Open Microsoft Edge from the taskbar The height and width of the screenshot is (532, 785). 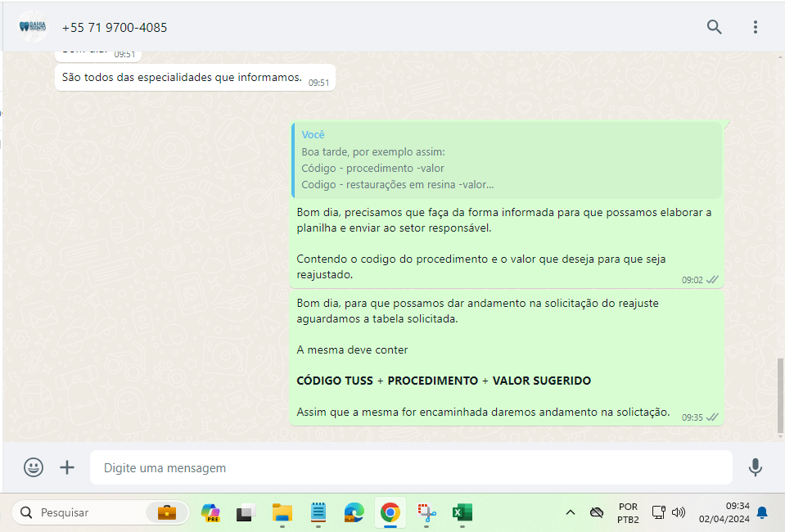point(354,513)
